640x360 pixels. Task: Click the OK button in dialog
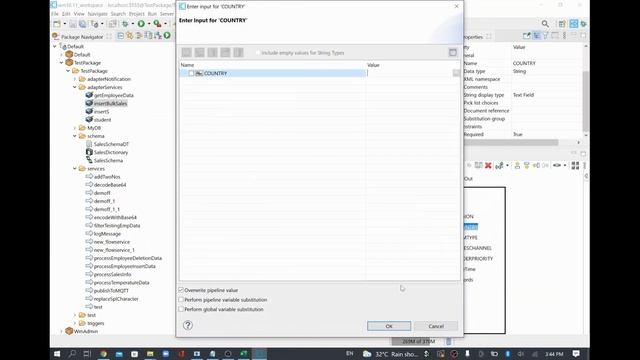[389, 326]
